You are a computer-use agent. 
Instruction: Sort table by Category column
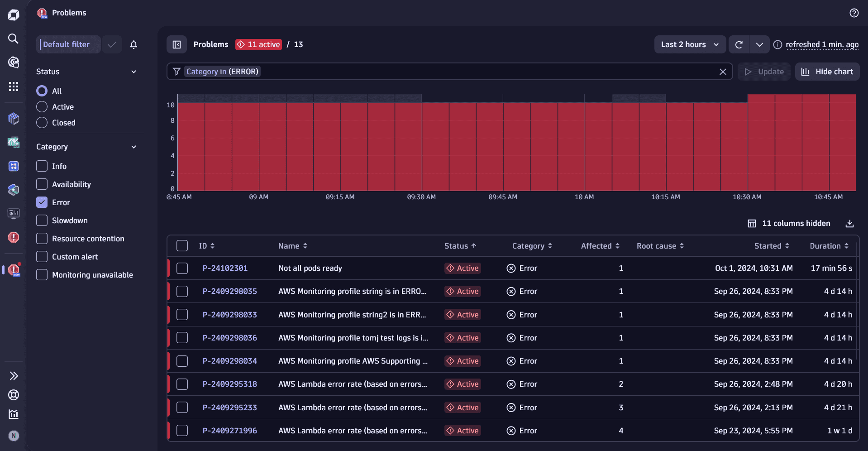tap(532, 246)
